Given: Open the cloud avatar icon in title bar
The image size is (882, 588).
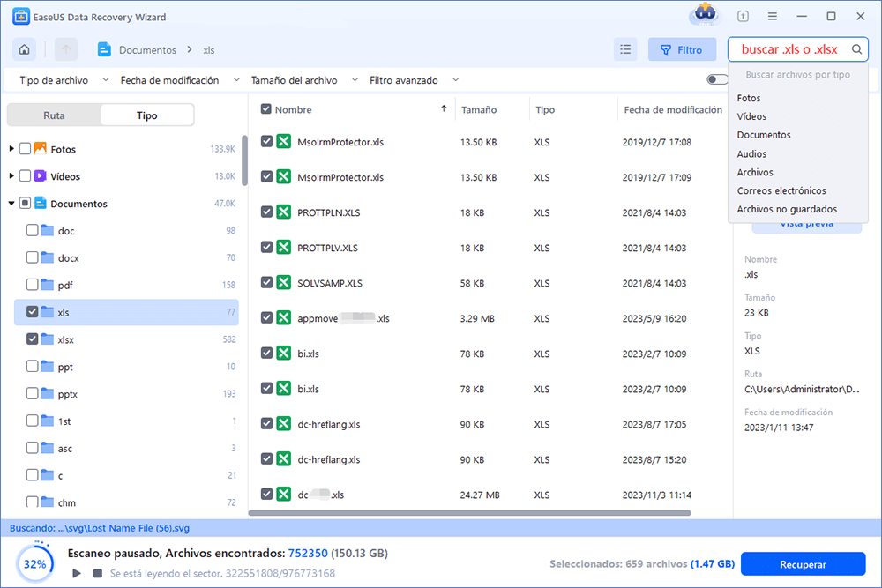Looking at the screenshot, I should tap(705, 14).
